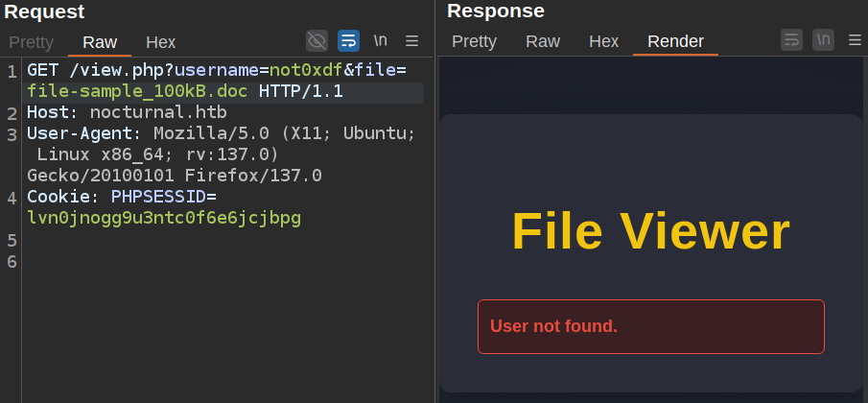The height and width of the screenshot is (403, 868).
Task: Toggle hidden characters eye icon in Request
Action: point(317,40)
